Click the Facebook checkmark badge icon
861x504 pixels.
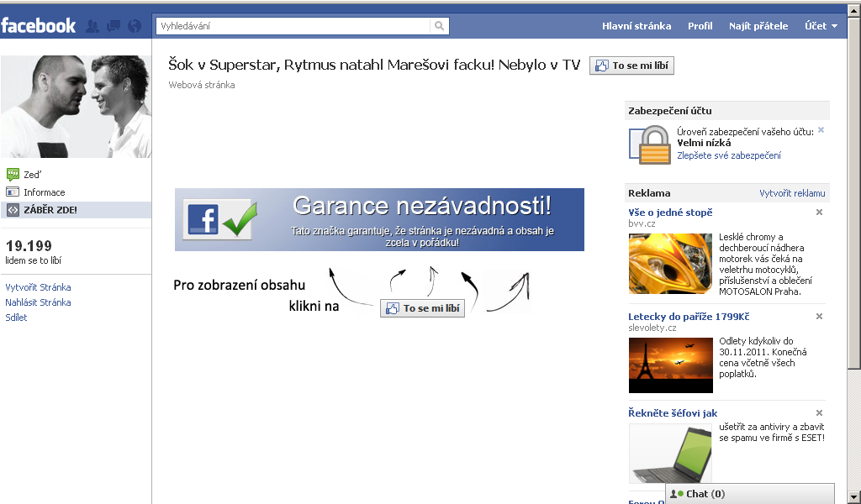[x=222, y=219]
